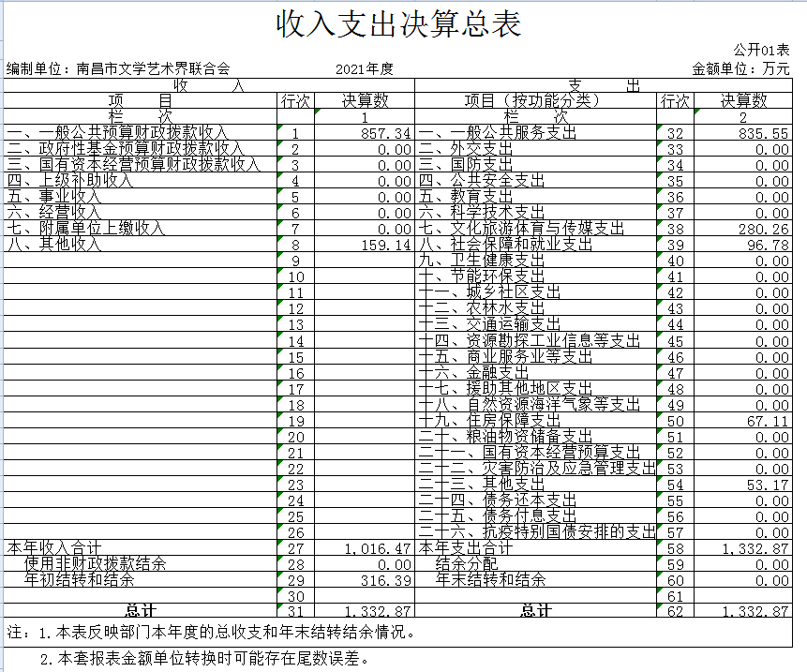Select 七、文化旅游体育与传媒支出 cell
Image resolution: width=807 pixels, height=672 pixels.
click(x=536, y=229)
